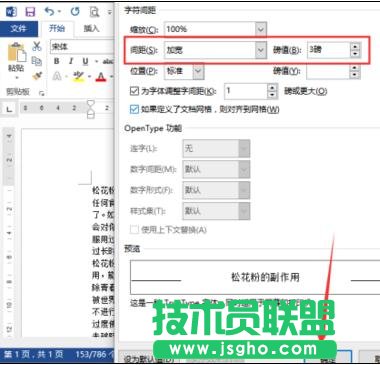Open the 位置 position dropdown arrow
Screen dimensions: 380x365
(198, 71)
